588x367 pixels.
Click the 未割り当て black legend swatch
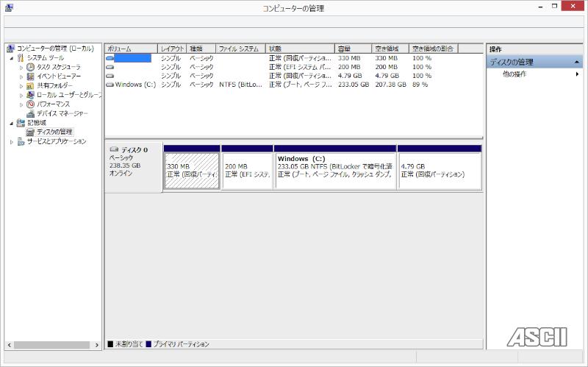[x=110, y=344]
